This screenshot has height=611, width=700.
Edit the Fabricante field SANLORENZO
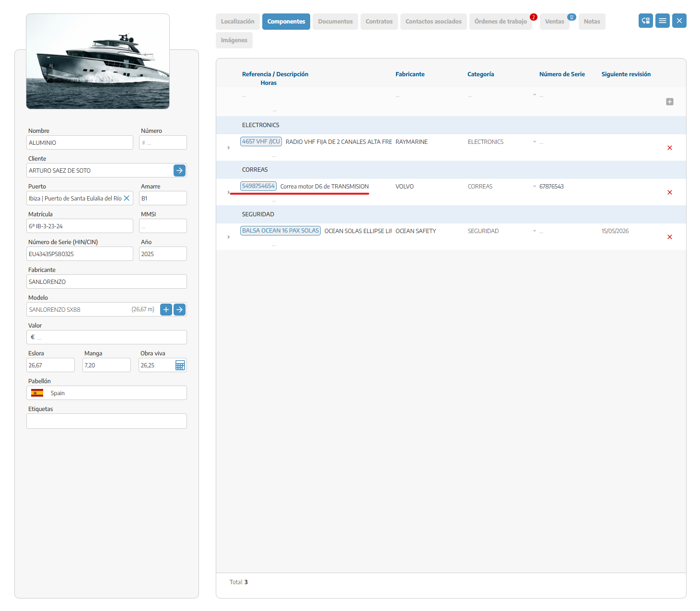pos(106,282)
